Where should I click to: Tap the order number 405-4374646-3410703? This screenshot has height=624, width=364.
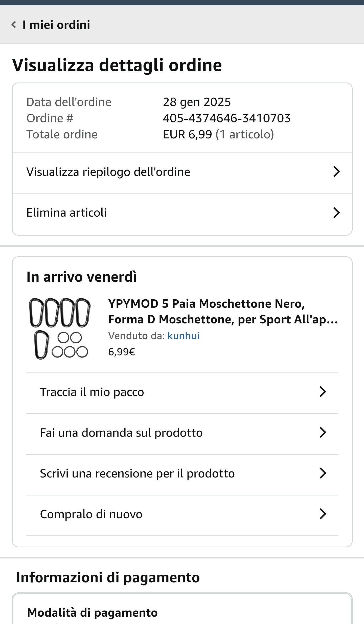tap(226, 118)
